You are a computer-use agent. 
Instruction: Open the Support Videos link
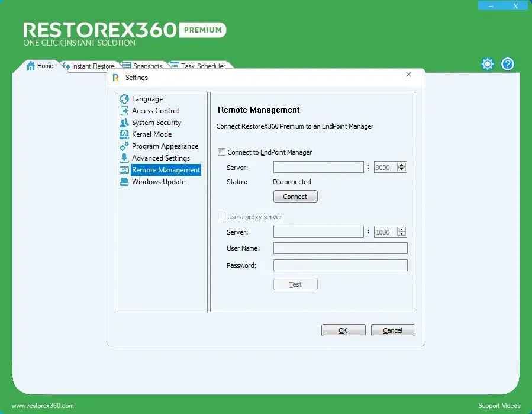pyautogui.click(x=499, y=406)
